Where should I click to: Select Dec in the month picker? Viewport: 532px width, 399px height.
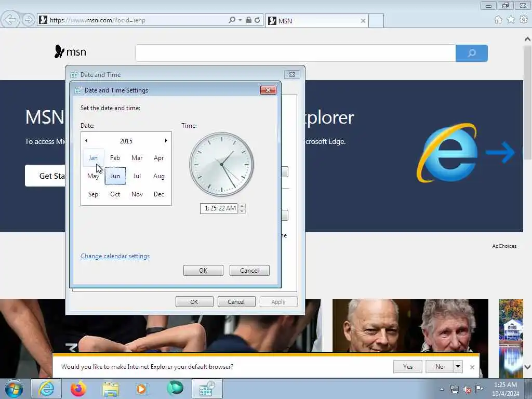[159, 194]
